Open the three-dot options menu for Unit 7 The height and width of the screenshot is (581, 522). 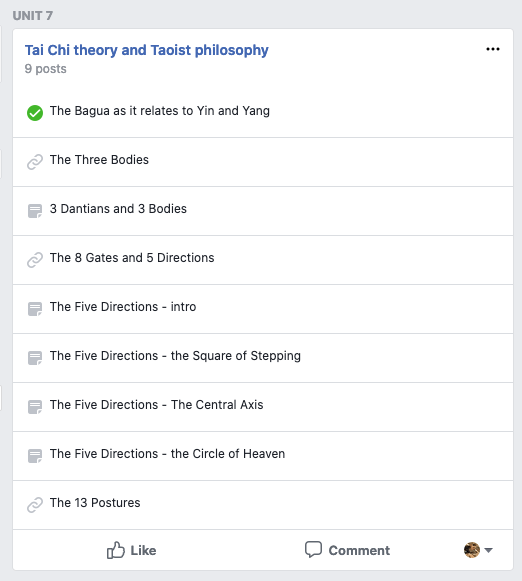(493, 49)
